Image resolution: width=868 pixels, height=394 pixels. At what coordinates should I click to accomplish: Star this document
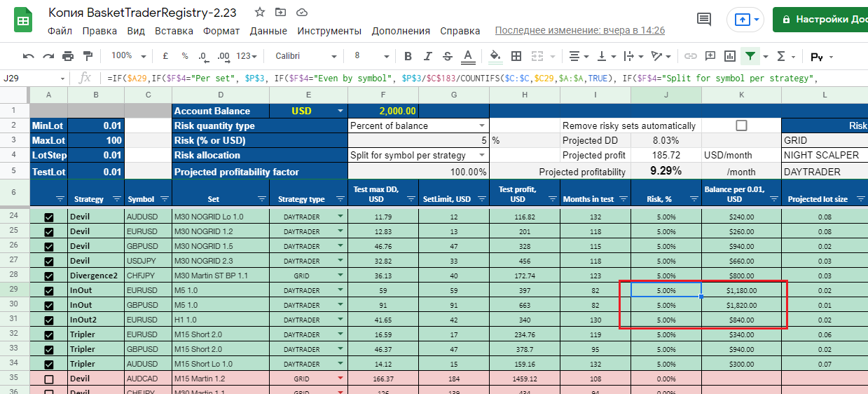(260, 13)
